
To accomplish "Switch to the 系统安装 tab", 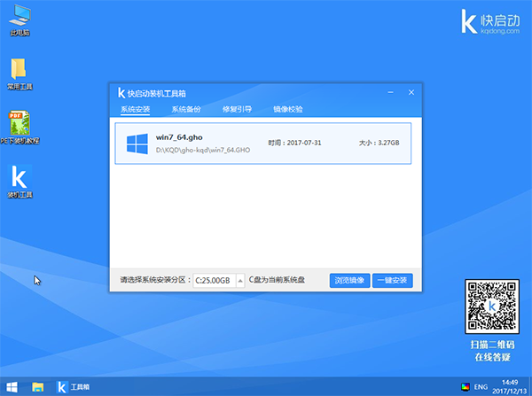I will click(x=136, y=110).
